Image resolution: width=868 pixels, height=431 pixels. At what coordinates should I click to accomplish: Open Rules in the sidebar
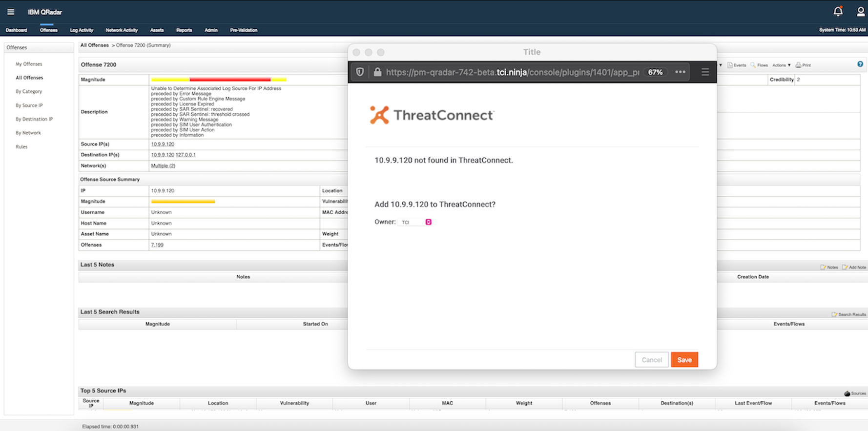(x=21, y=146)
